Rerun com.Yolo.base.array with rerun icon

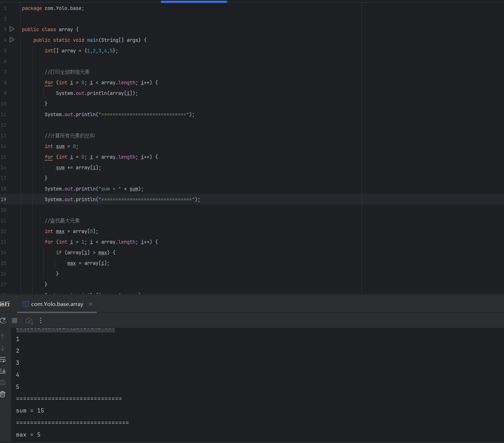[3, 320]
